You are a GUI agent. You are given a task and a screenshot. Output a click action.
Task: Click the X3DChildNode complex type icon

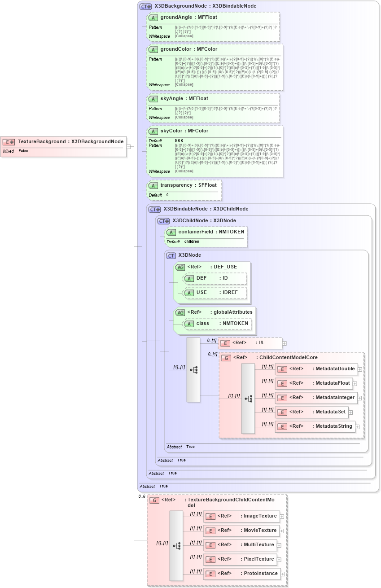click(164, 221)
